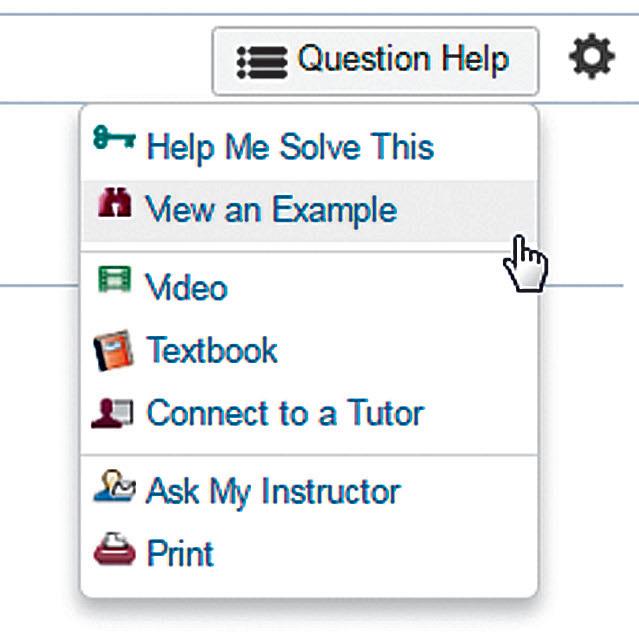This screenshot has height=639, width=639.
Task: Collapse the Question Help dropdown button
Action: (375, 61)
